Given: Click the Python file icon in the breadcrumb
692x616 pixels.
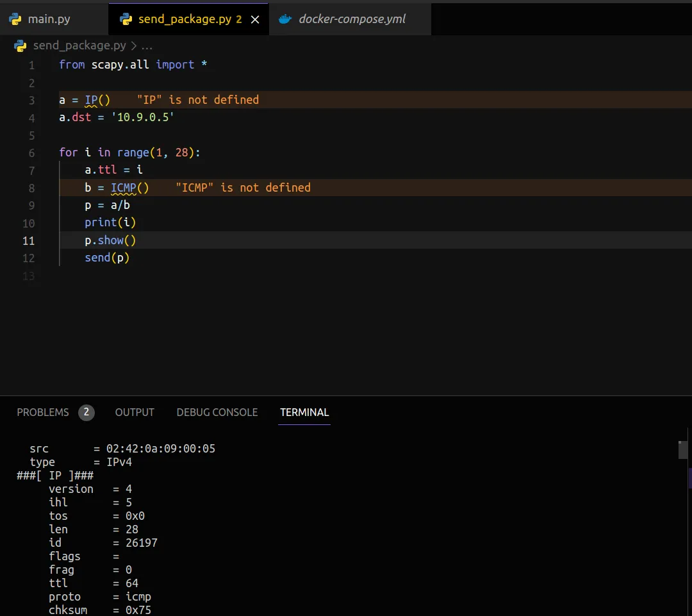Looking at the screenshot, I should point(21,46).
